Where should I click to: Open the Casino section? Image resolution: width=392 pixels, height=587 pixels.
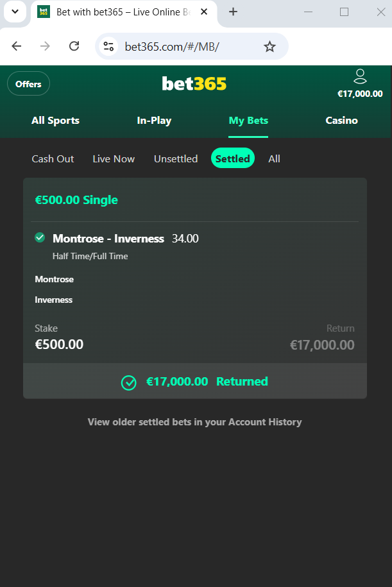(341, 121)
